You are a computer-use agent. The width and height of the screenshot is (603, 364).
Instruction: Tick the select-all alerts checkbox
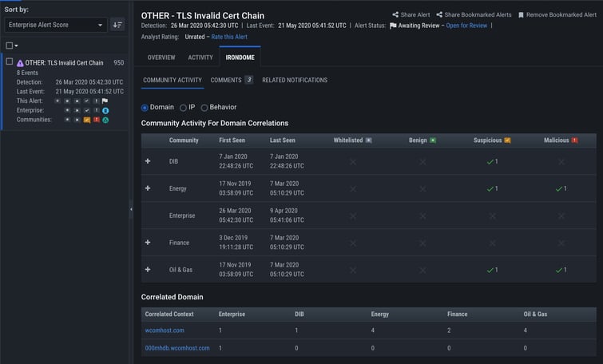click(10, 45)
